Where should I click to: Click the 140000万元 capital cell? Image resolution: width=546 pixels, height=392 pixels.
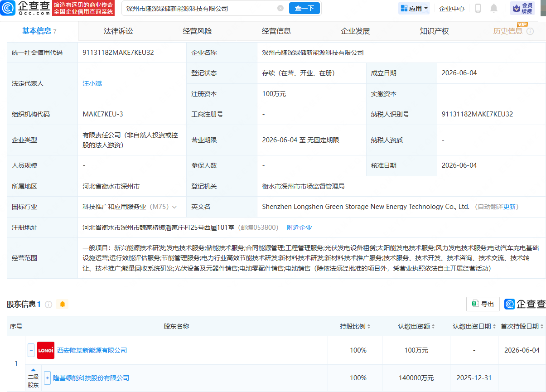(416, 378)
